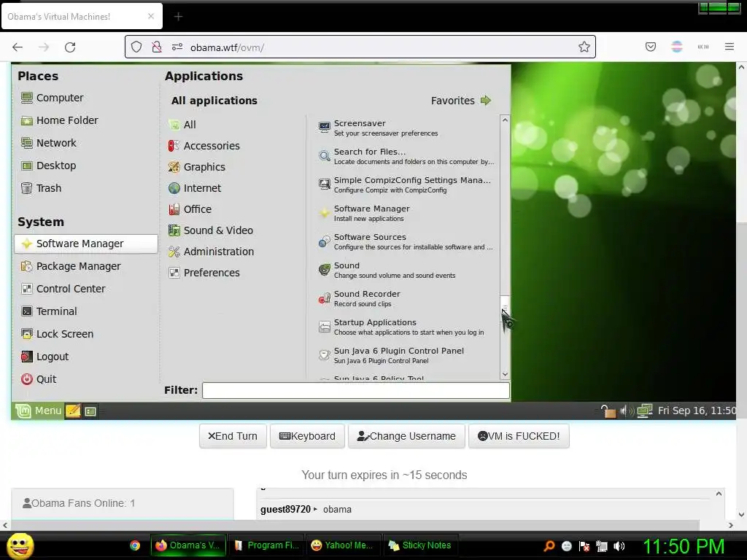This screenshot has height=560, width=747.
Task: Switch to Favorites view
Action: pyautogui.click(x=461, y=101)
